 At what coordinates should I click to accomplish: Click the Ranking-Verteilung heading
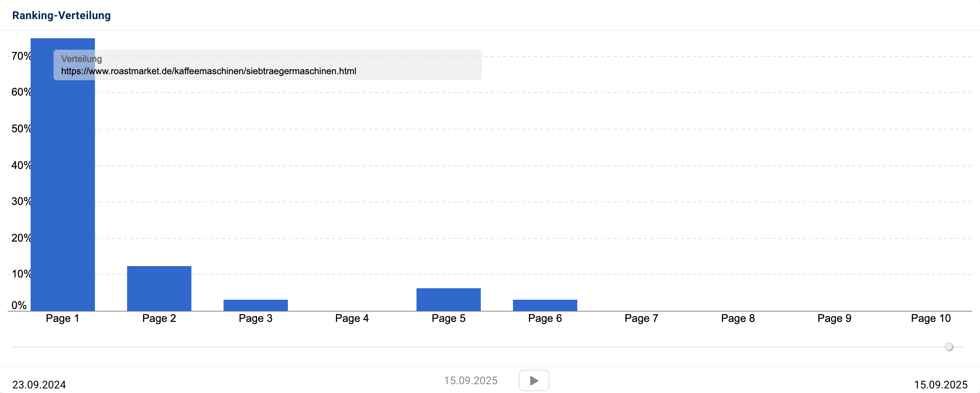[x=62, y=15]
